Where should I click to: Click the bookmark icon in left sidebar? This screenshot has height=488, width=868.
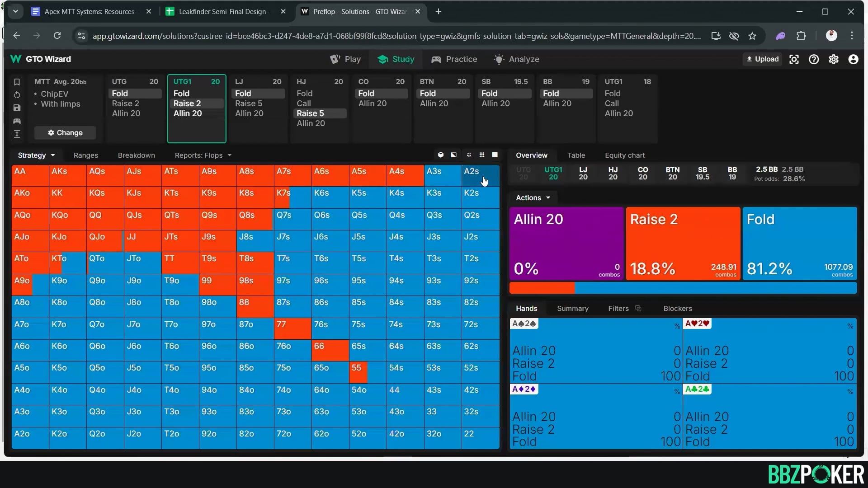pos(17,82)
